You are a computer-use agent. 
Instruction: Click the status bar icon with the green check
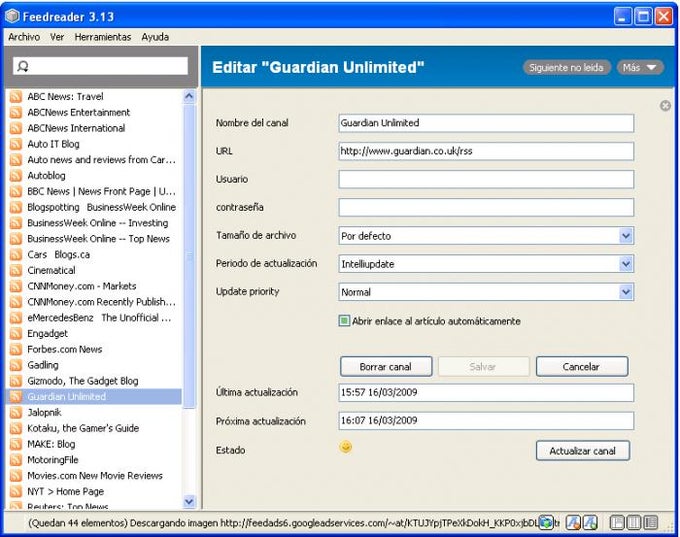coord(590,523)
